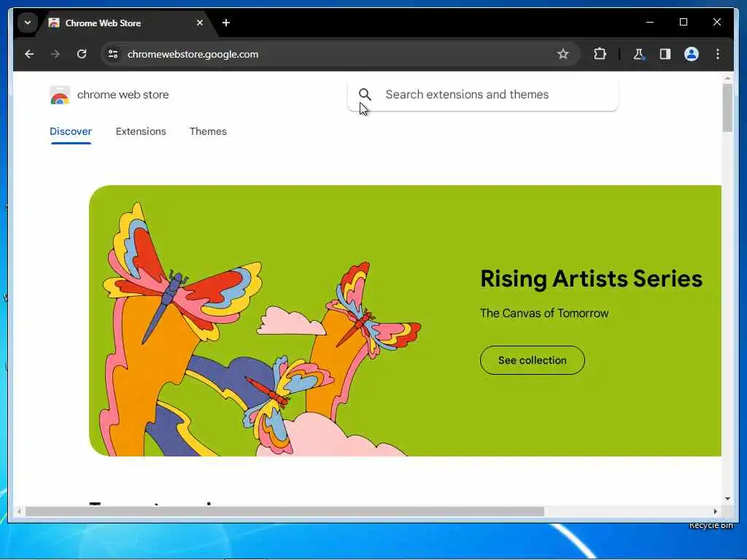Open the Extensions puzzle icon
This screenshot has width=747, height=560.
600,54
